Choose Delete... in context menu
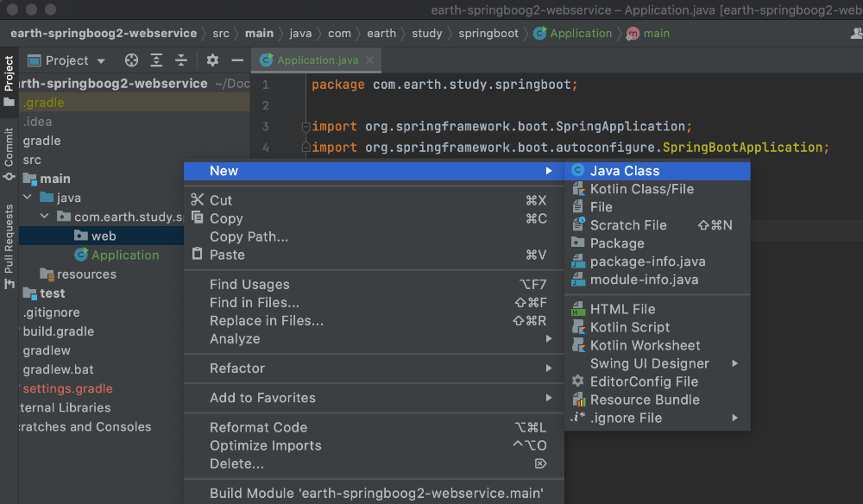The image size is (863, 504). pos(374,463)
